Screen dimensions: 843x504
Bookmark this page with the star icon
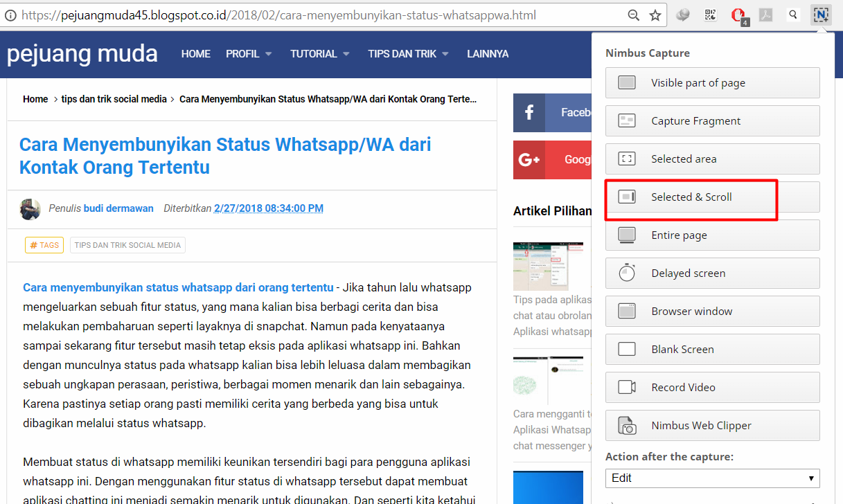click(655, 15)
